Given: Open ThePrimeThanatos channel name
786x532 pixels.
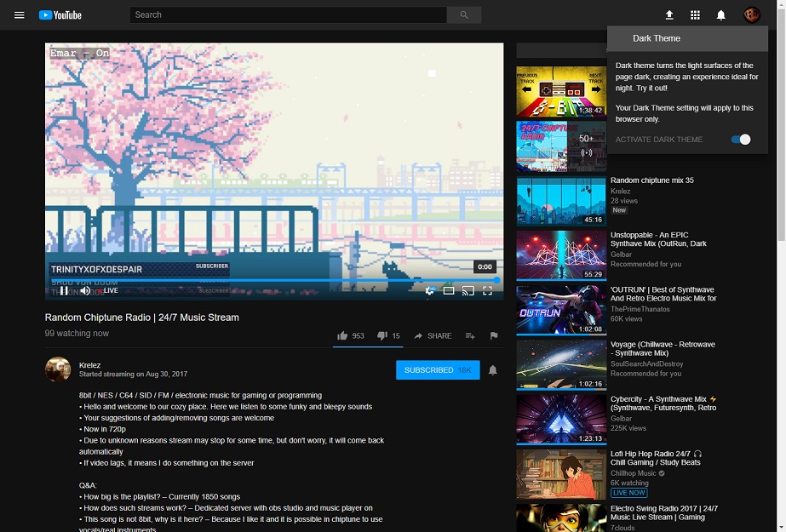Looking at the screenshot, I should pyautogui.click(x=640, y=309).
